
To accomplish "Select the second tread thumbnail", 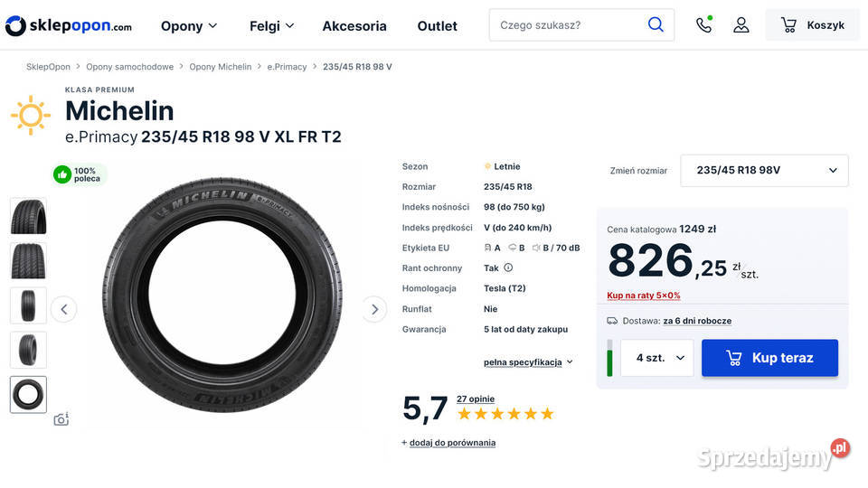I will [x=28, y=260].
